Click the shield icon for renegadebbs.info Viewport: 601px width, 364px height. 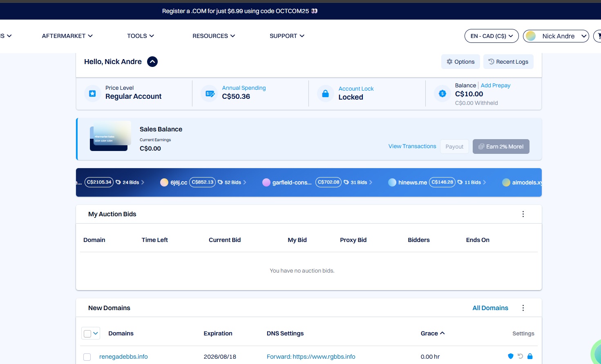tap(510, 356)
